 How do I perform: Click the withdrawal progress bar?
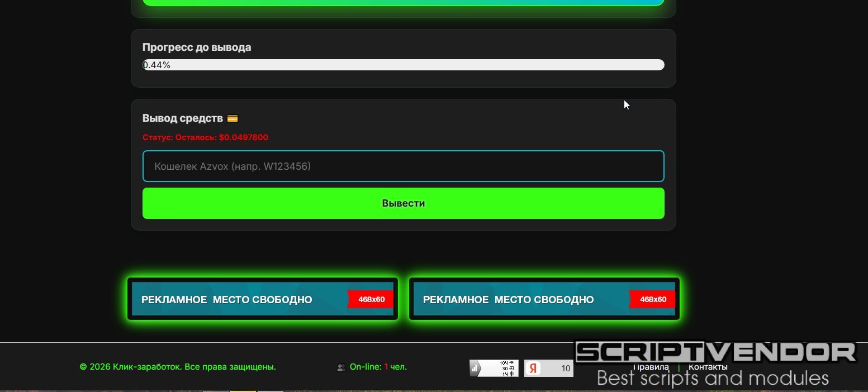(403, 65)
